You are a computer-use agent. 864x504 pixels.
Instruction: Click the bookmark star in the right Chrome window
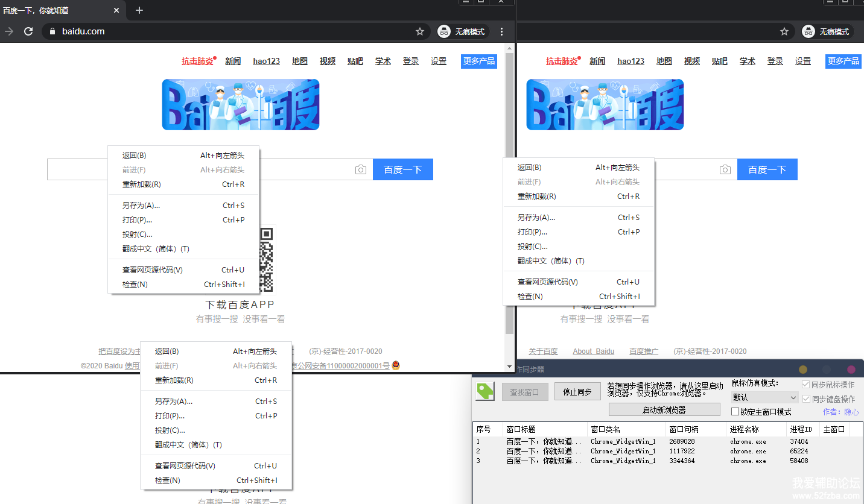pos(784,31)
